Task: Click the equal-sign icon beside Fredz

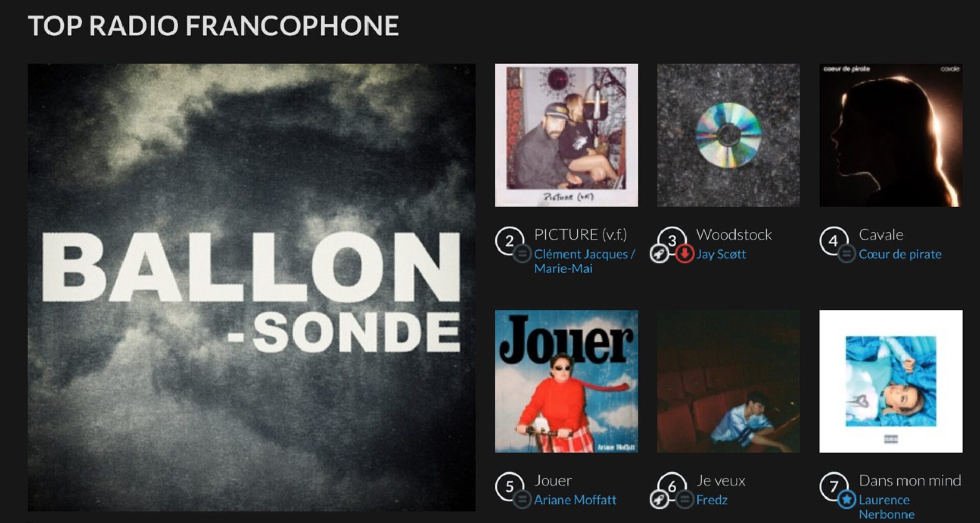Action: click(x=684, y=499)
